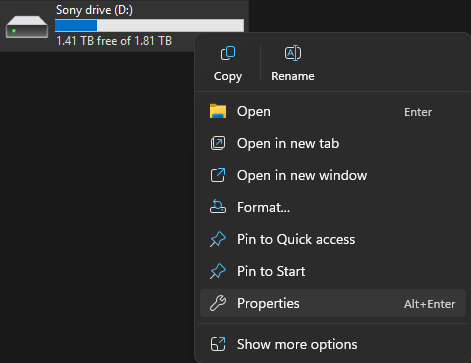Select Pin to Quick access entry
471x363 pixels.
click(x=333, y=239)
